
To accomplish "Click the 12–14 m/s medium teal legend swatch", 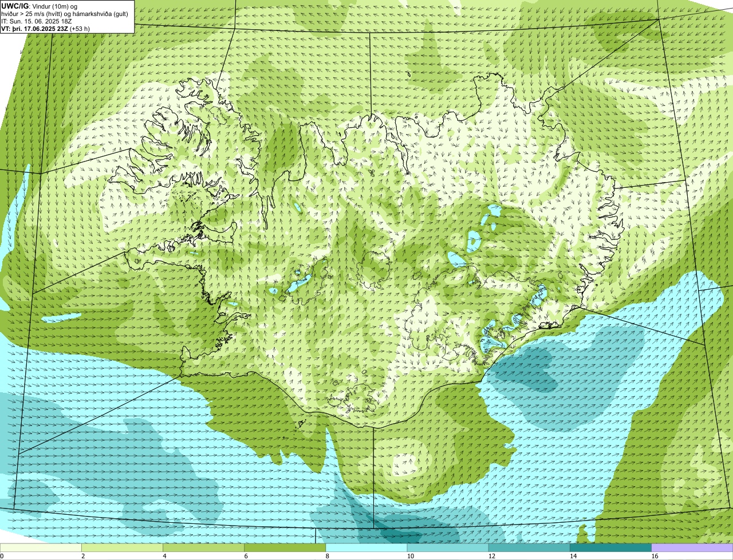I will click(530, 547).
